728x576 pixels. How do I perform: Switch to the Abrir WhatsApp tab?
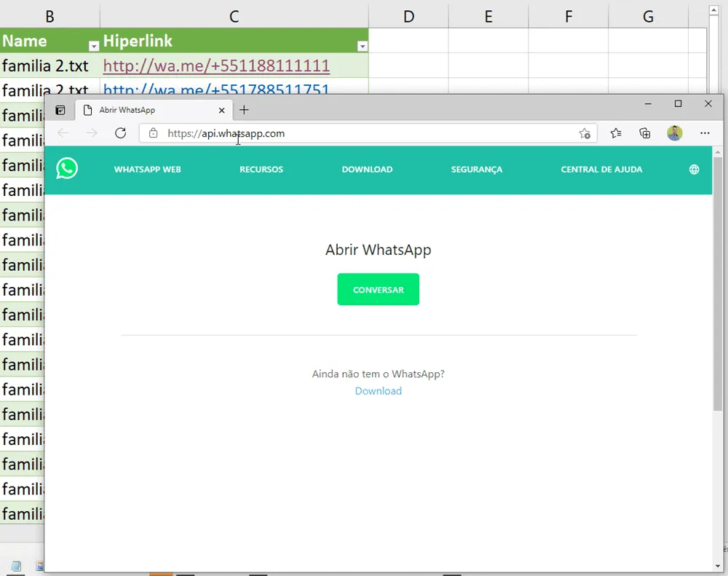point(153,111)
